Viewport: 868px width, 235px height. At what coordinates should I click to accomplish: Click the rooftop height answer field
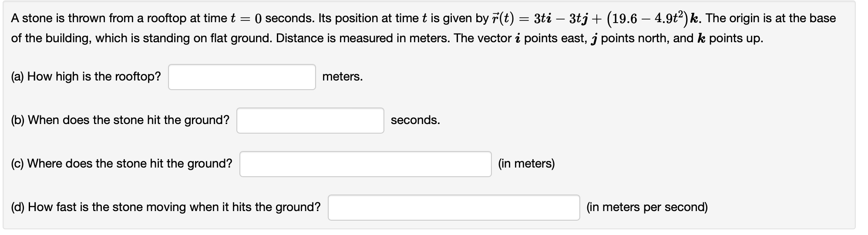(x=242, y=77)
